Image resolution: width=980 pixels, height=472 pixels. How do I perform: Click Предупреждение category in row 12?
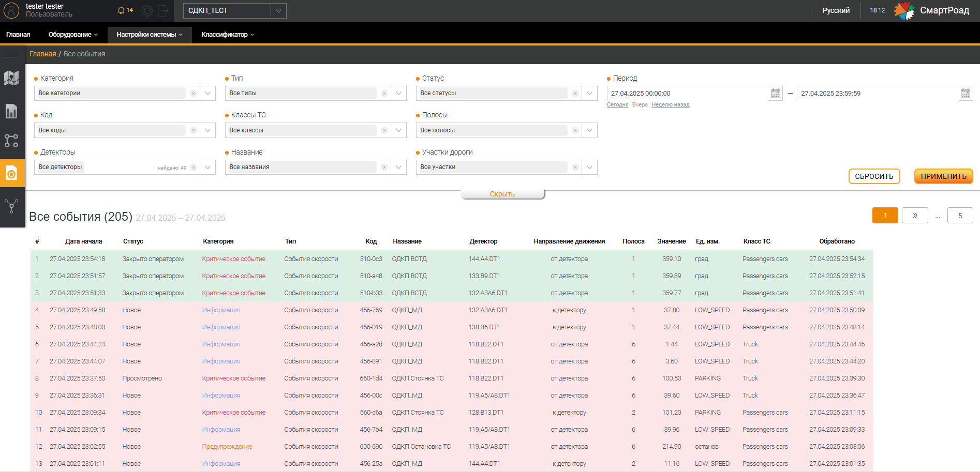(227, 447)
